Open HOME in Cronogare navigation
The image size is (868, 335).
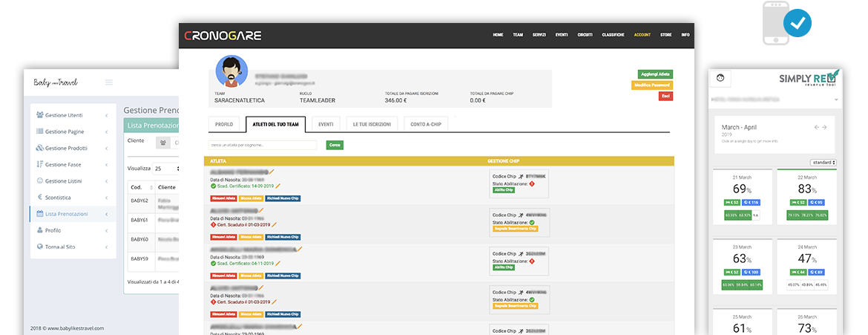pos(498,35)
